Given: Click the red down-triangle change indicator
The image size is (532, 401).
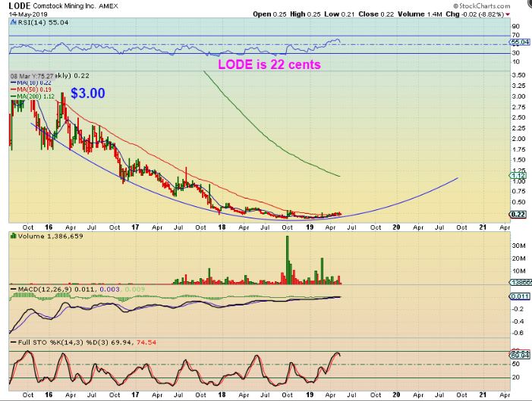Looking at the screenshot, I should point(508,14).
